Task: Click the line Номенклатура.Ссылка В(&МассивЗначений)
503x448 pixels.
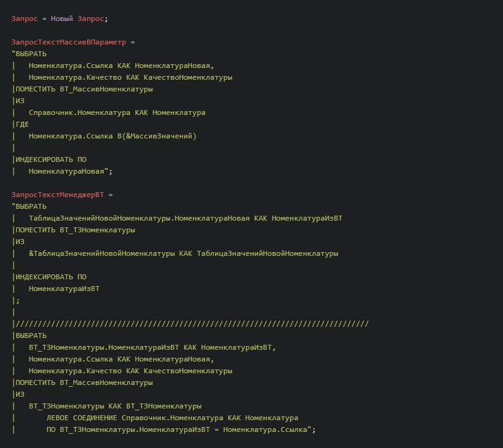Action: [112, 136]
